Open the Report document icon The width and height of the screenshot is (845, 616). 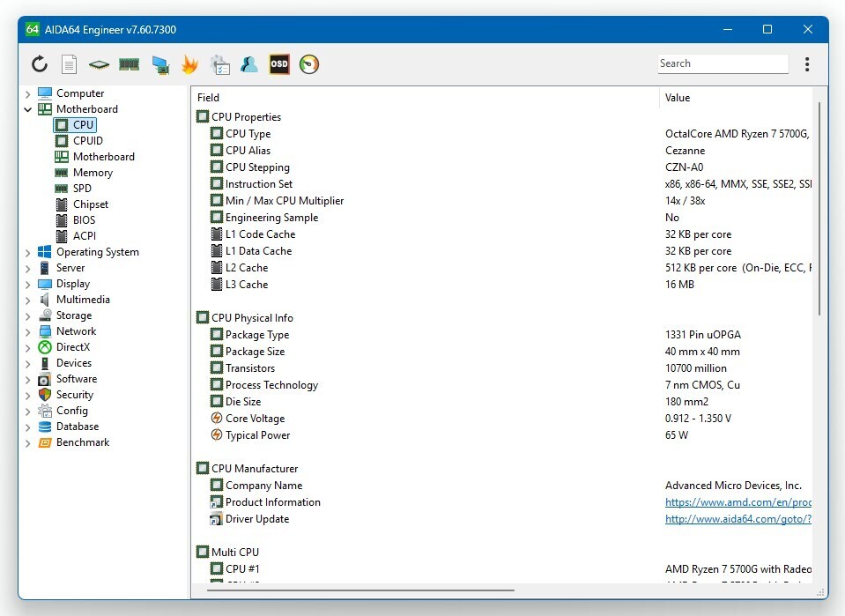(69, 64)
